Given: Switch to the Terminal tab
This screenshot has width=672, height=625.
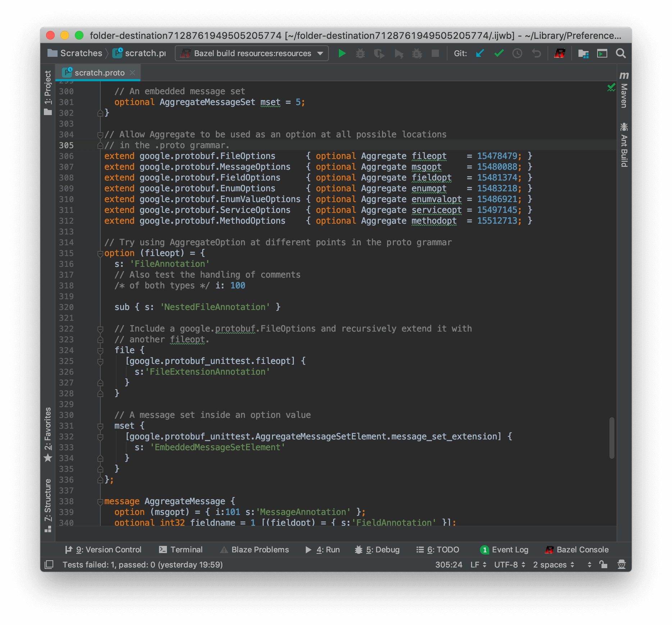Looking at the screenshot, I should pos(186,549).
